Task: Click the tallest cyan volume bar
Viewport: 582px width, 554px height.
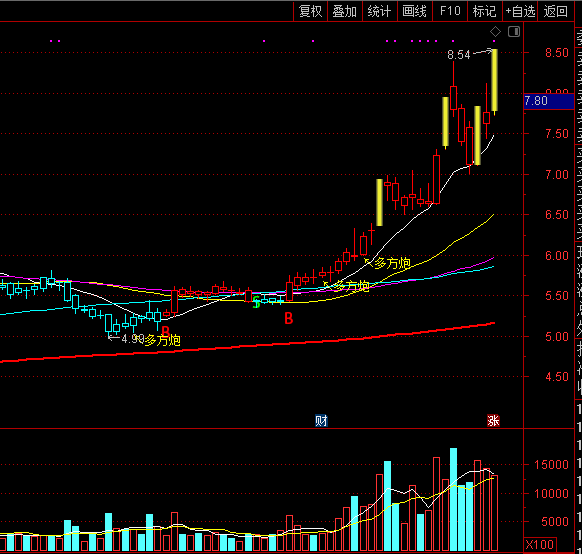Action: (x=453, y=499)
